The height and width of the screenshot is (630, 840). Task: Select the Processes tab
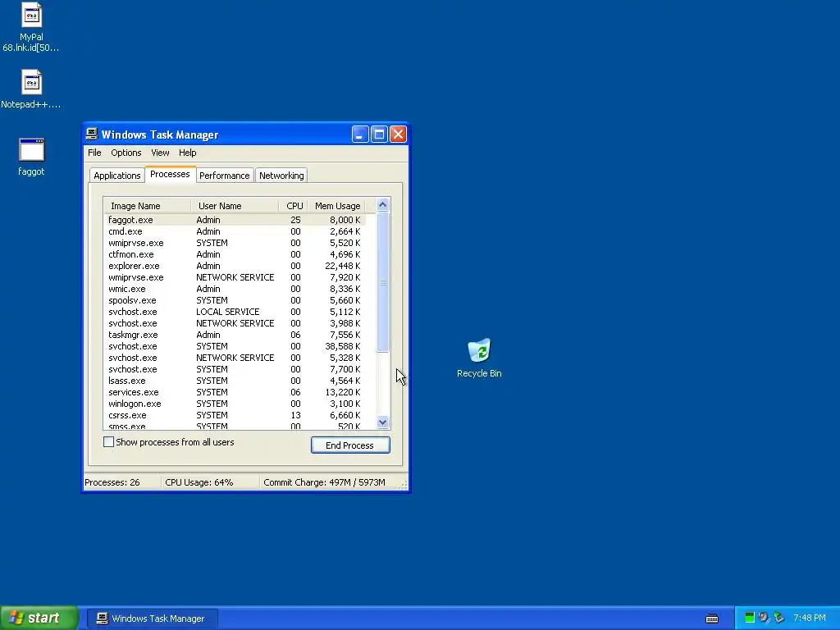tap(170, 174)
